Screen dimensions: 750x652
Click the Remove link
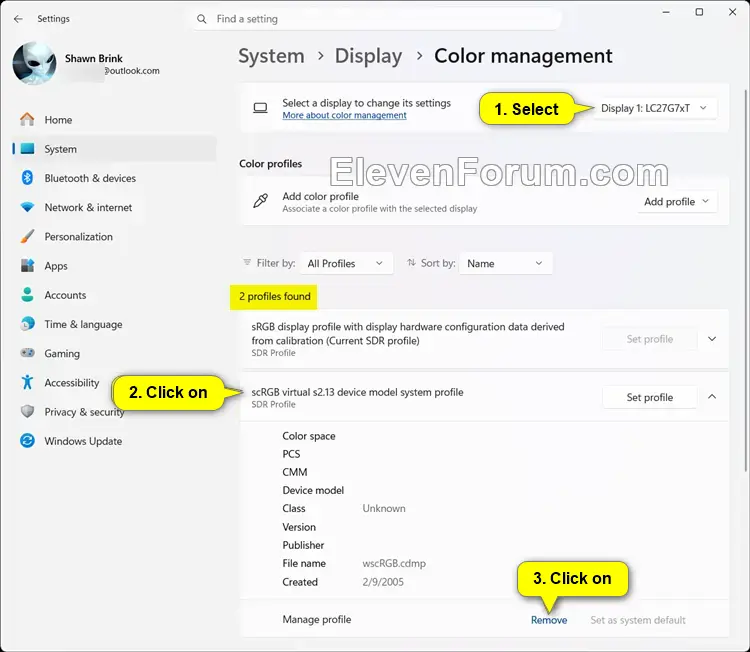coord(549,620)
